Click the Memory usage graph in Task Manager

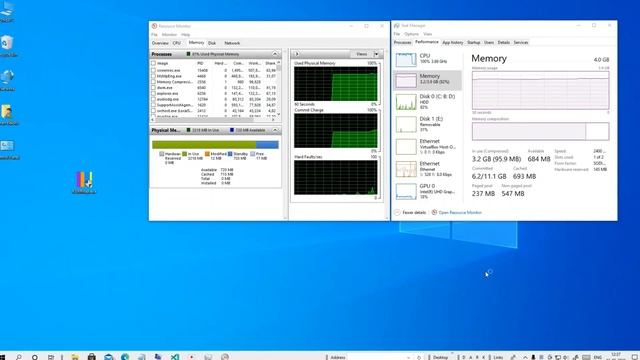[540, 91]
